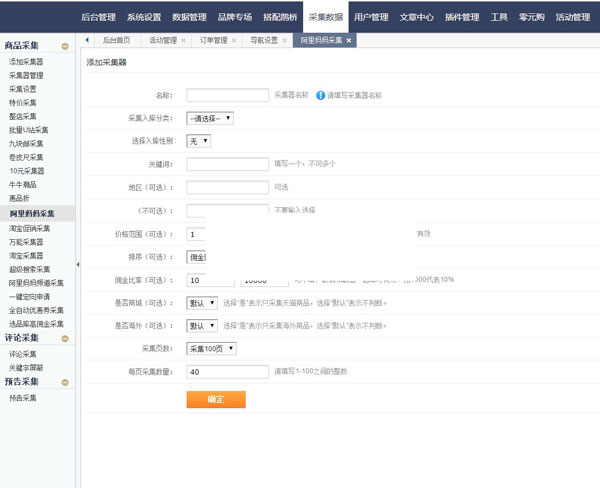
Task: Close the 订单管理 tab
Action: (234, 41)
